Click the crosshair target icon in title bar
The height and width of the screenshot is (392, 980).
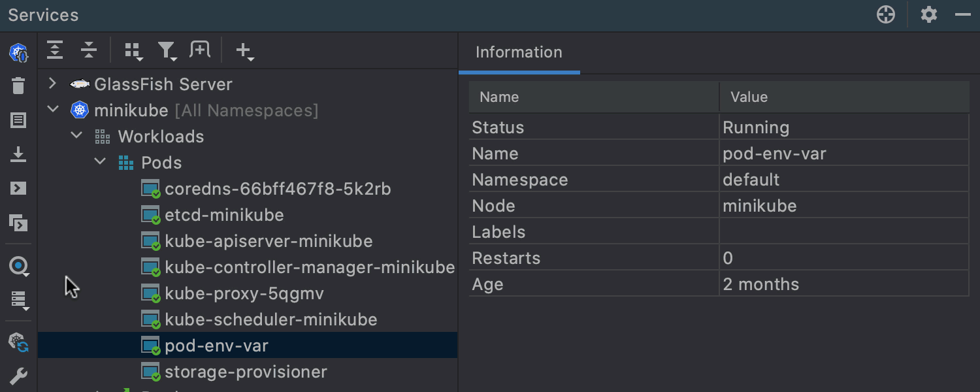[886, 15]
